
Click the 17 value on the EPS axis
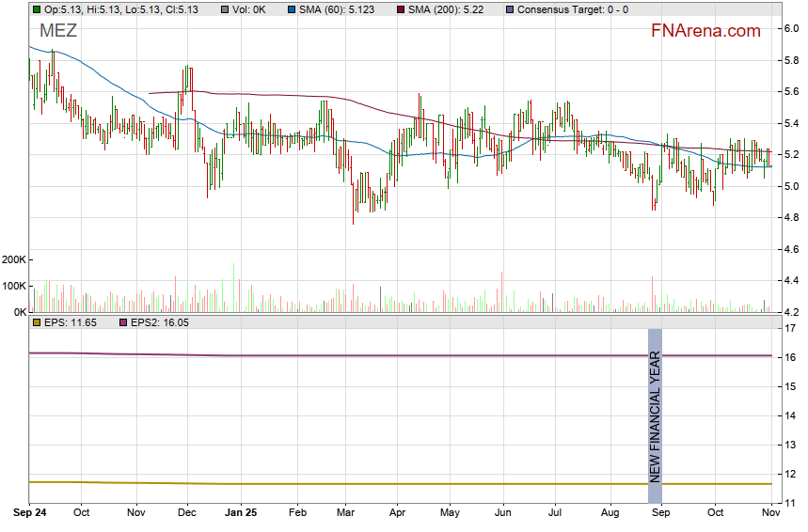click(791, 328)
